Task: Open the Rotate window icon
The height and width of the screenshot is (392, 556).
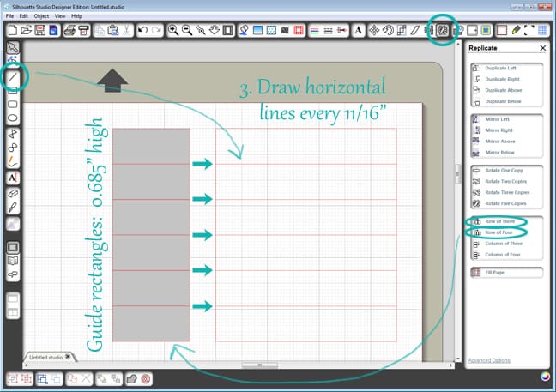Action: pos(388,31)
